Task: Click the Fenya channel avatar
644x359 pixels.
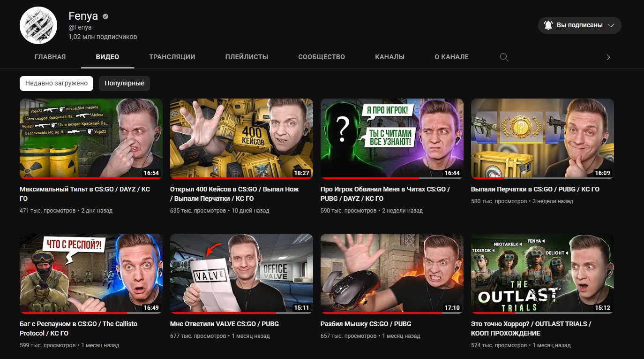Action: pyautogui.click(x=38, y=25)
